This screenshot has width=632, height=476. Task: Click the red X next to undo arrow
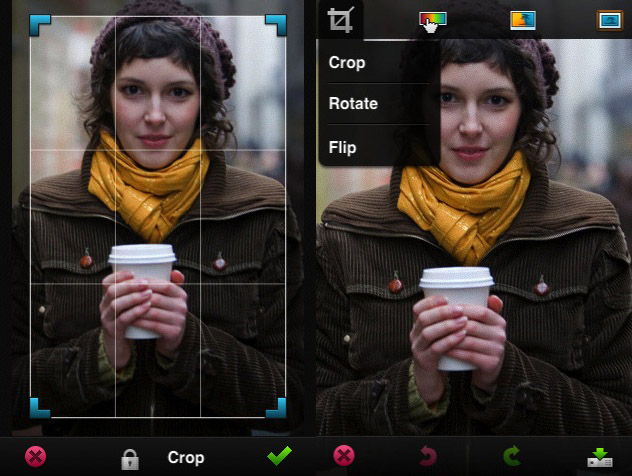(x=344, y=457)
